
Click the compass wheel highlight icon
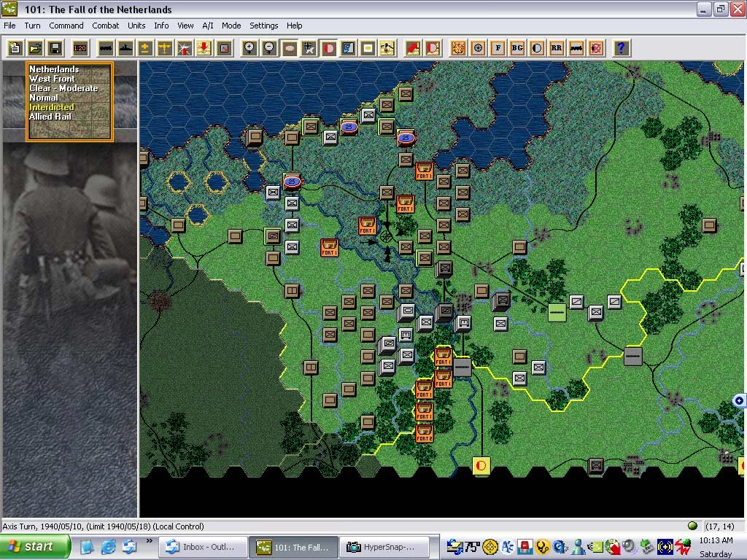click(x=478, y=47)
